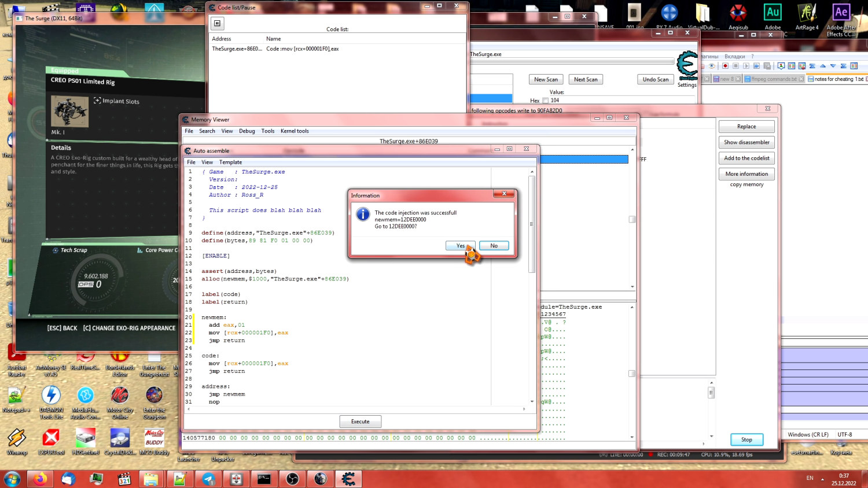Click New Scan button in Cheat Engine
This screenshot has height=488, width=868.
tap(546, 79)
